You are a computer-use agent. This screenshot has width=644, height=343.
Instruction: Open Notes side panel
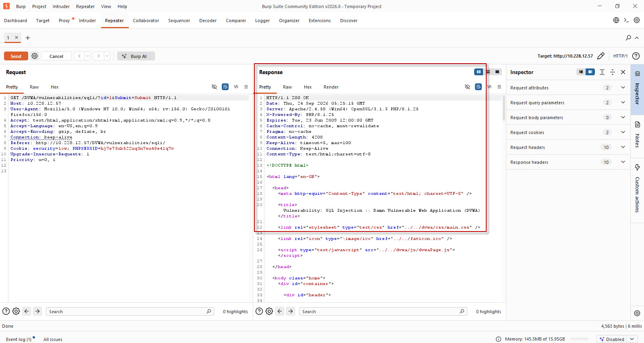pyautogui.click(x=637, y=135)
